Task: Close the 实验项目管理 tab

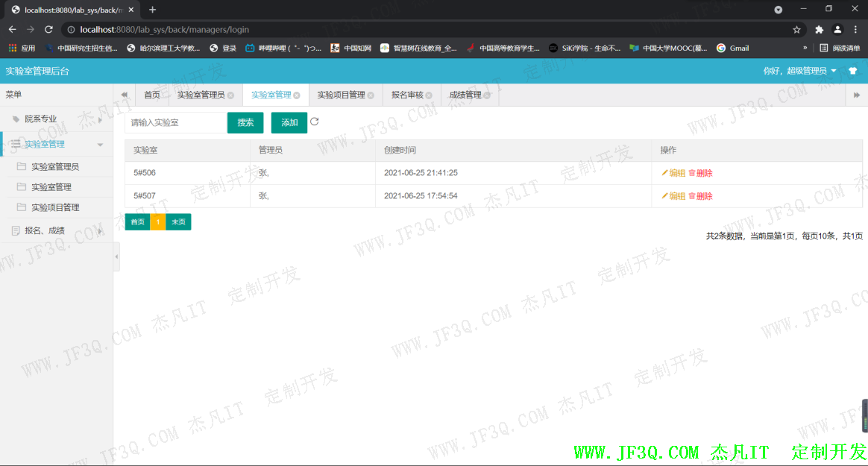Action: tap(371, 95)
